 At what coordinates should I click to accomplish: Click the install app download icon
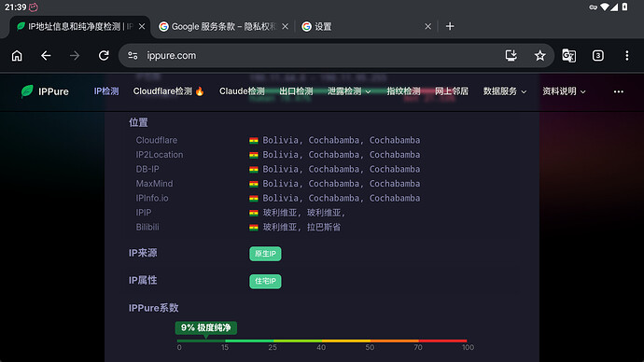click(511, 55)
